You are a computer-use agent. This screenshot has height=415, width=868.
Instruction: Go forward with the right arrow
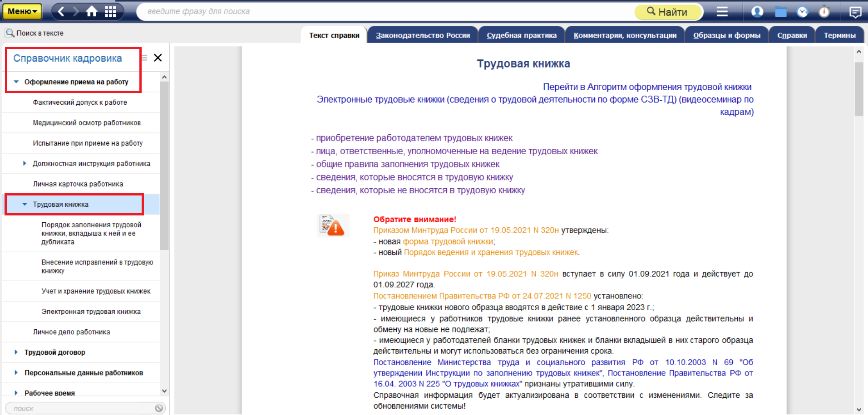coord(76,11)
